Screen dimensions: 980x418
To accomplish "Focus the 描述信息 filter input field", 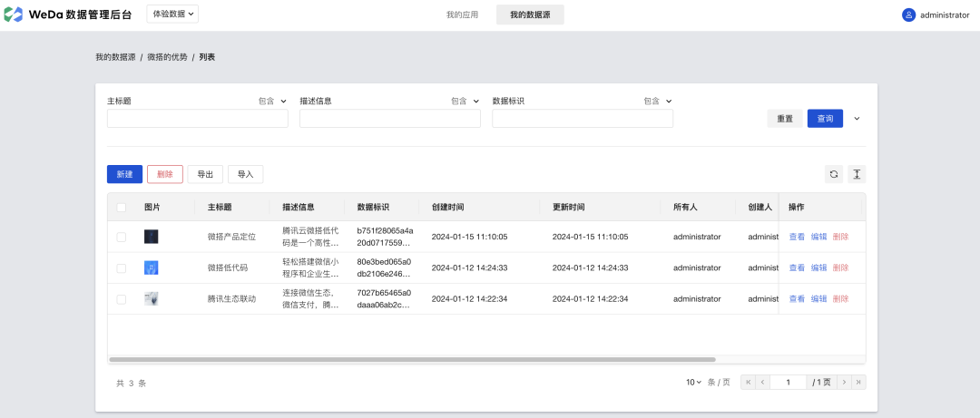I will 390,119.
